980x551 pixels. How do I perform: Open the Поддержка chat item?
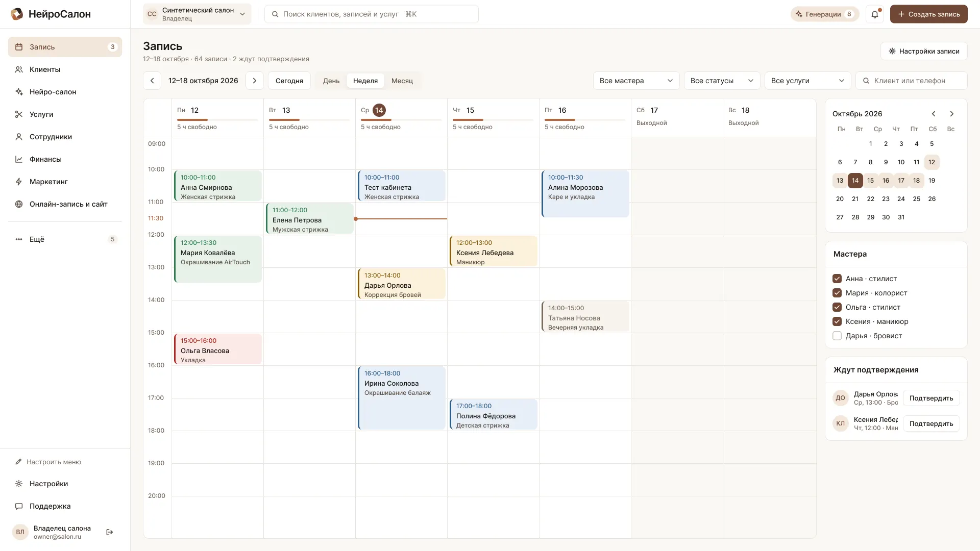pyautogui.click(x=65, y=506)
